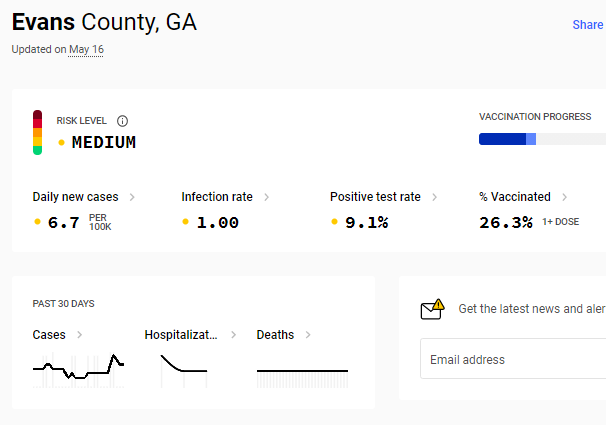Click the vaccination progress bar
The width and height of the screenshot is (606, 425).
pos(542,139)
